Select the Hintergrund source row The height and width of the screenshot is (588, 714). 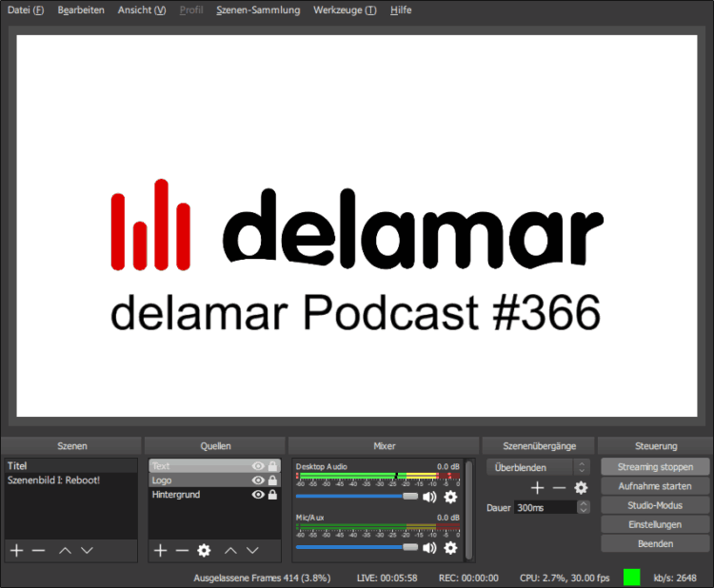(214, 495)
